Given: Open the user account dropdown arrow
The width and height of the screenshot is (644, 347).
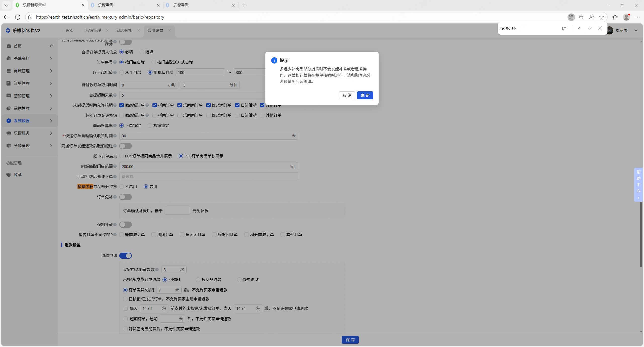Looking at the screenshot, I should tap(636, 30).
